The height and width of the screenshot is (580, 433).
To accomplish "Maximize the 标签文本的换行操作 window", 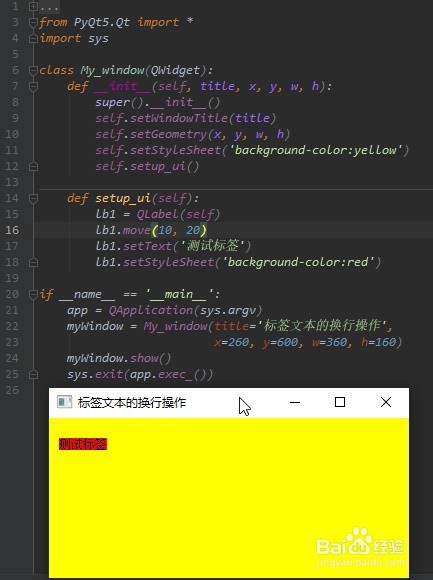I will [340, 402].
